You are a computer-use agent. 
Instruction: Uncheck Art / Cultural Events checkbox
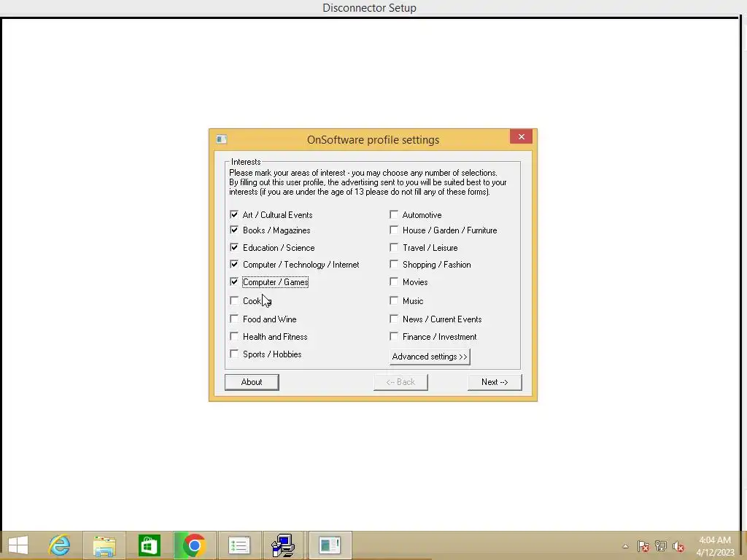[234, 215]
